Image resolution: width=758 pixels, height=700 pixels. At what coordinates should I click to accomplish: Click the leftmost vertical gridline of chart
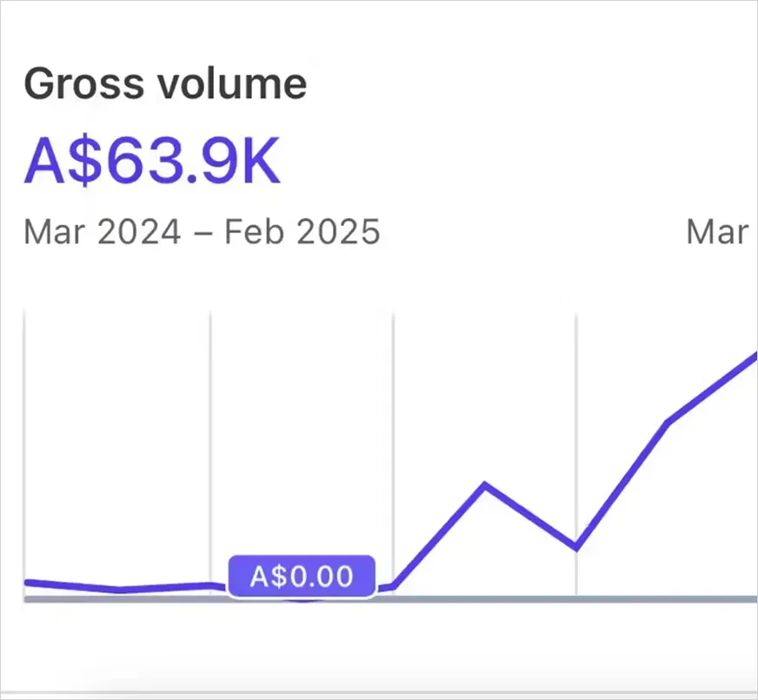(x=24, y=455)
